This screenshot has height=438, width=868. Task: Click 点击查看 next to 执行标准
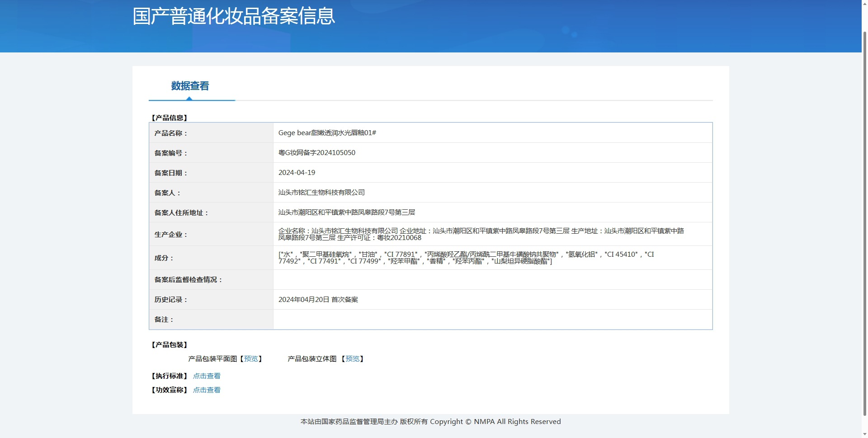pos(207,376)
